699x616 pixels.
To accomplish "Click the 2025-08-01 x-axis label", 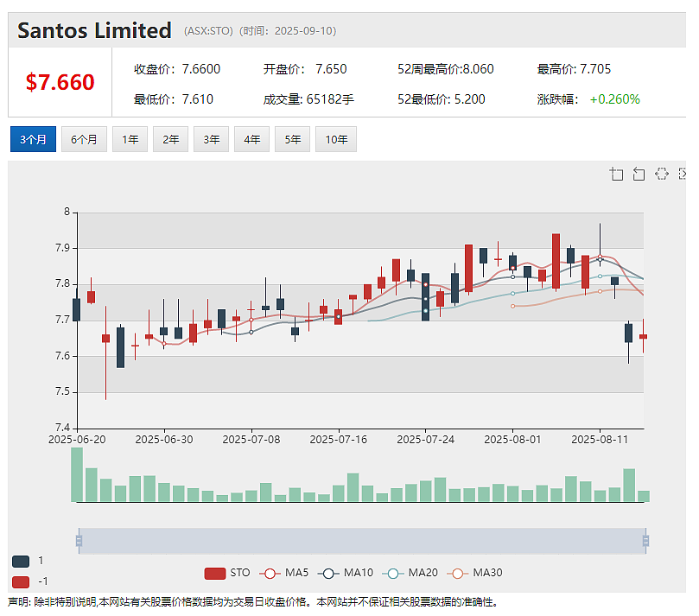I will tap(512, 440).
